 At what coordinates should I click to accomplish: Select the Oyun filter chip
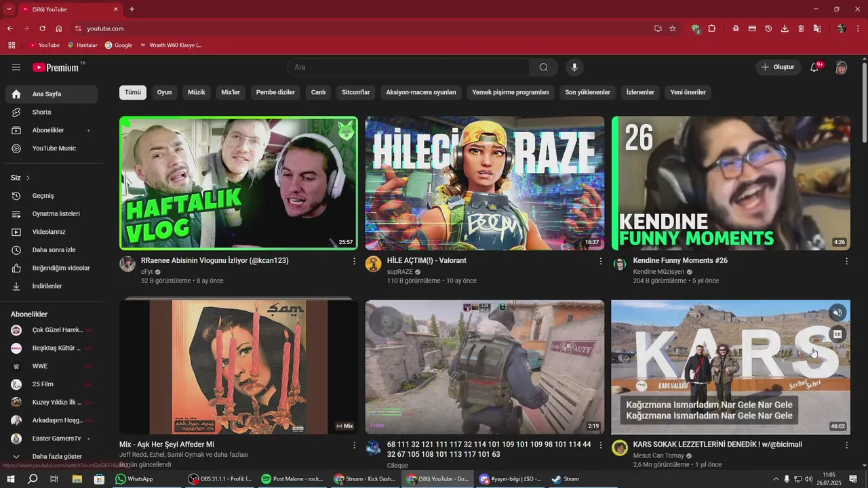coord(165,92)
